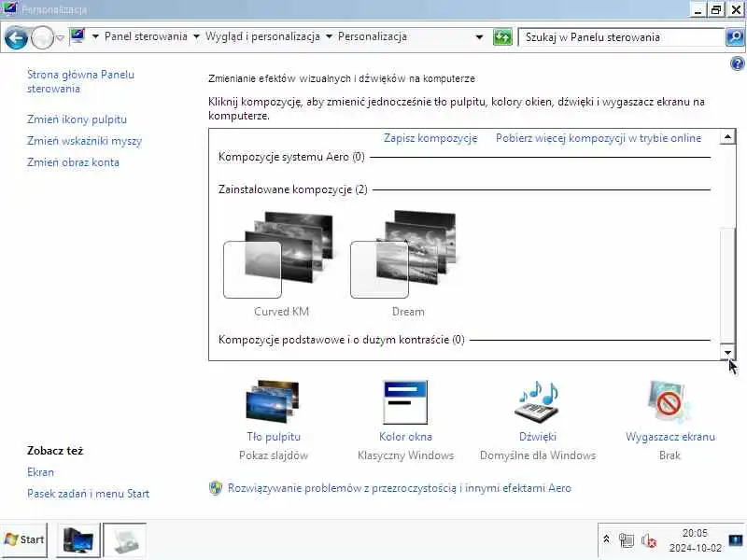Click the grayed Forward arrow button
The width and height of the screenshot is (747, 560).
click(x=42, y=37)
